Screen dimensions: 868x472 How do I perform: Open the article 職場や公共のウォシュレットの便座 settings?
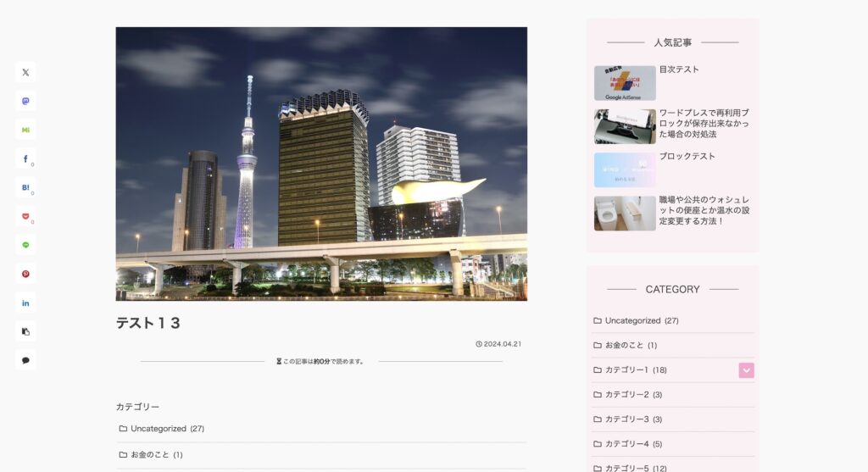coord(704,210)
